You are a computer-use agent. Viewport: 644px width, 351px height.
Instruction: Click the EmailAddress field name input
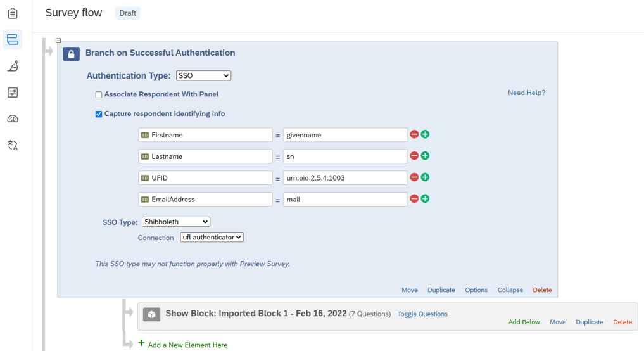[205, 199]
